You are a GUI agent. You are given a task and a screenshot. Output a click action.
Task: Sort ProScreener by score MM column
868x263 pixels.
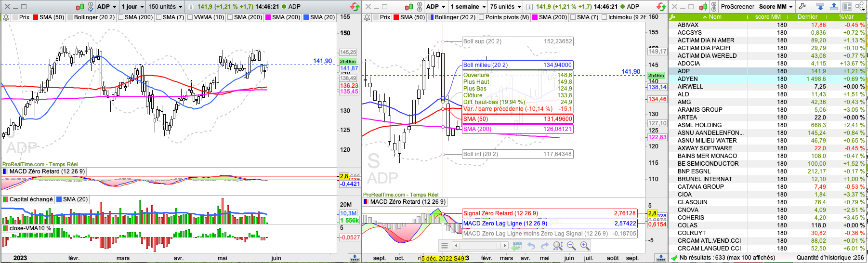point(768,17)
